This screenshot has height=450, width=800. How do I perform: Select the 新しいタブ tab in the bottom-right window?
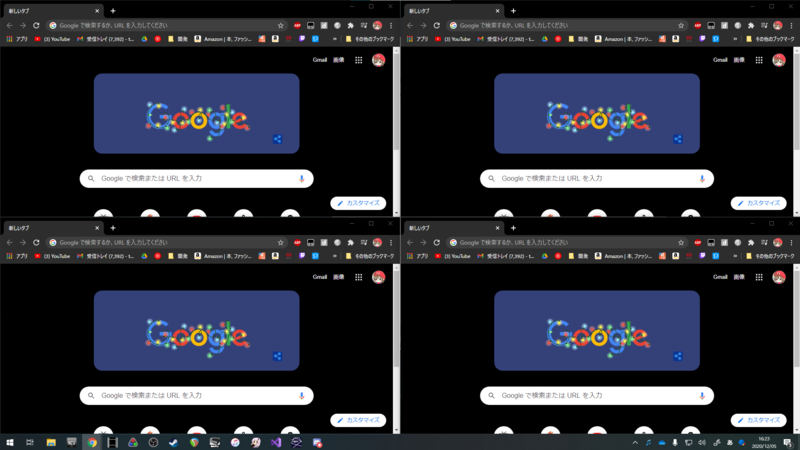pyautogui.click(x=430, y=228)
